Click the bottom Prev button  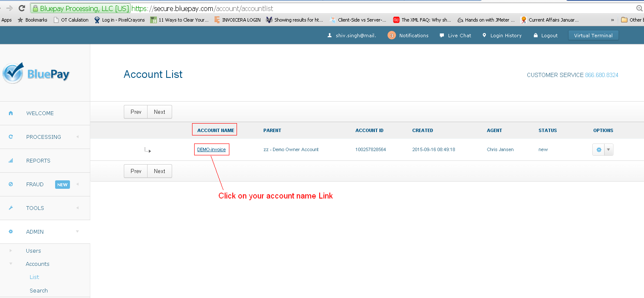(136, 171)
